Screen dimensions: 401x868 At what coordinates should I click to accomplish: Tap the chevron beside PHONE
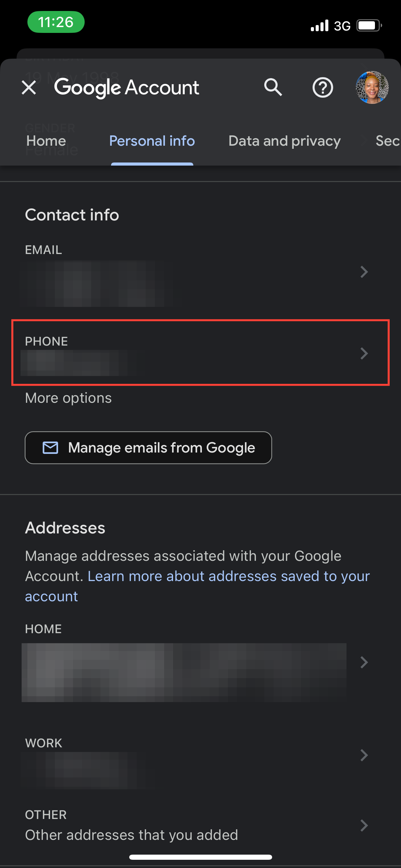click(364, 353)
